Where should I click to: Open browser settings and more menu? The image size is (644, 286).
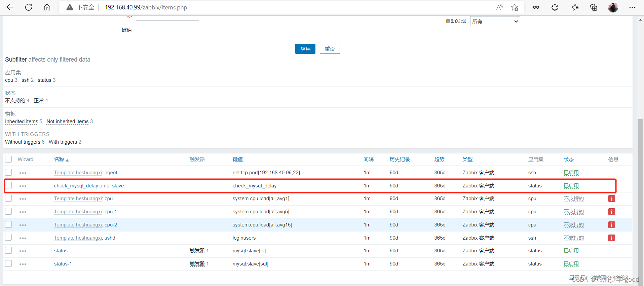tap(632, 7)
